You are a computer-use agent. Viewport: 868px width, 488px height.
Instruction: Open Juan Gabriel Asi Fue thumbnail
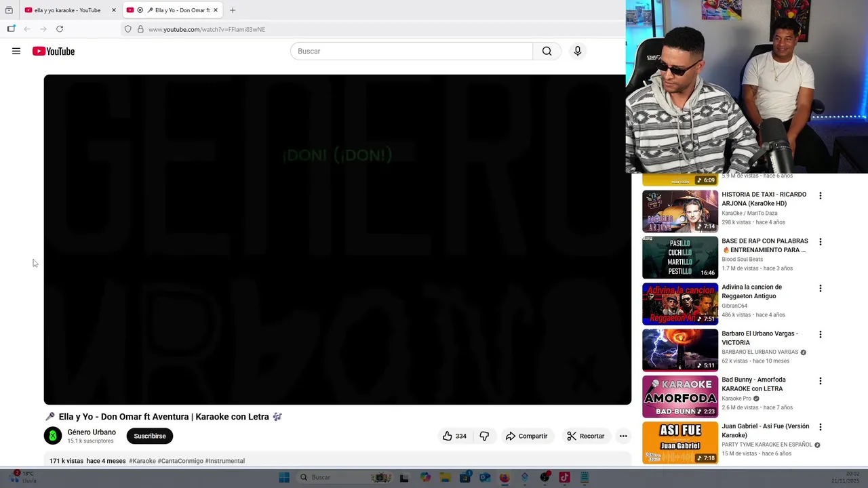tap(680, 443)
